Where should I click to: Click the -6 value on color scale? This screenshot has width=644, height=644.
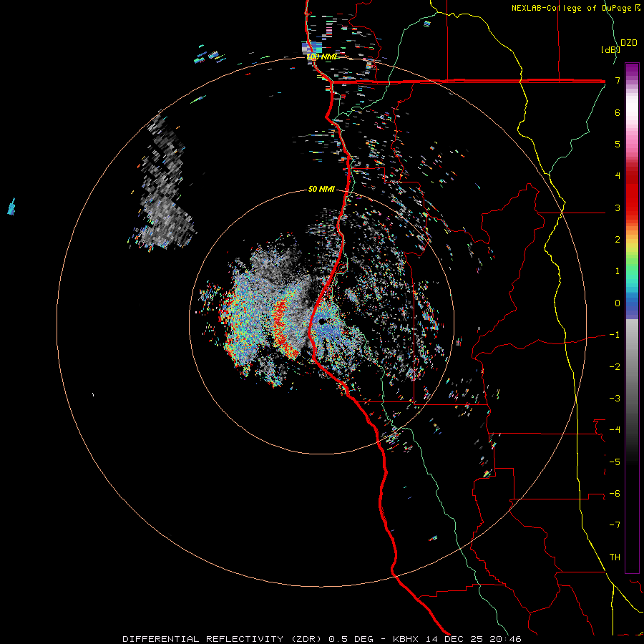tap(615, 494)
